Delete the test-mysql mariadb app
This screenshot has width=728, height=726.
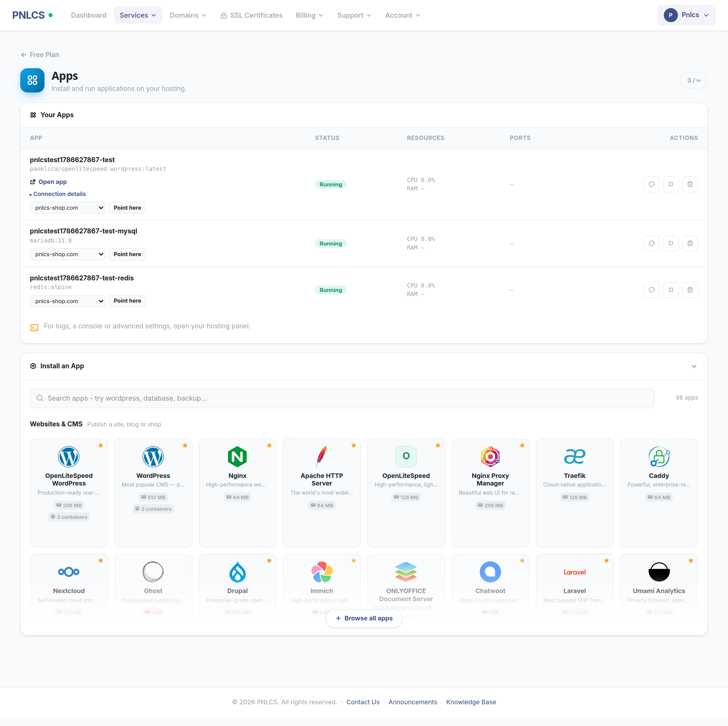pos(690,244)
